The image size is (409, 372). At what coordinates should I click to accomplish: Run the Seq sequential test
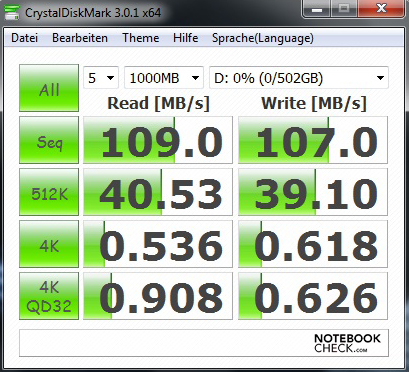pos(49,140)
